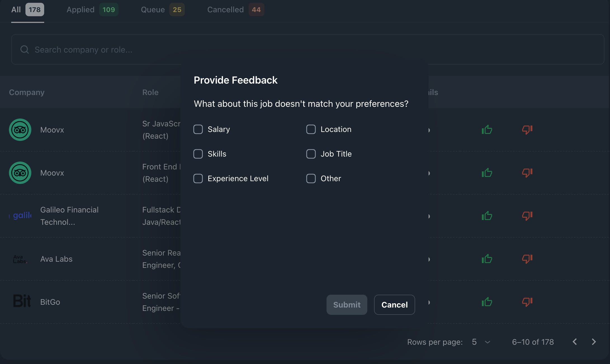Viewport: 610px width, 364px height.
Task: Open the Cancelled tab
Action: coord(235,10)
